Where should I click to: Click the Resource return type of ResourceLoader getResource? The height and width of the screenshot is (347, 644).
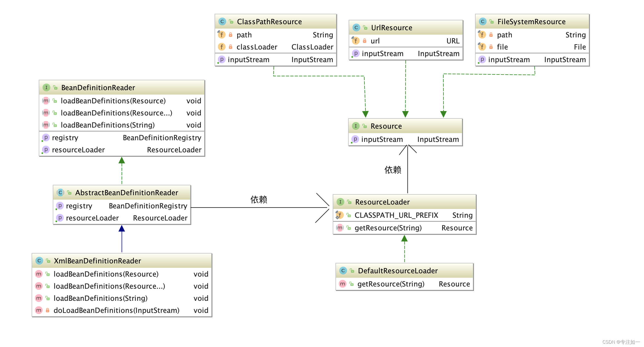[457, 228]
